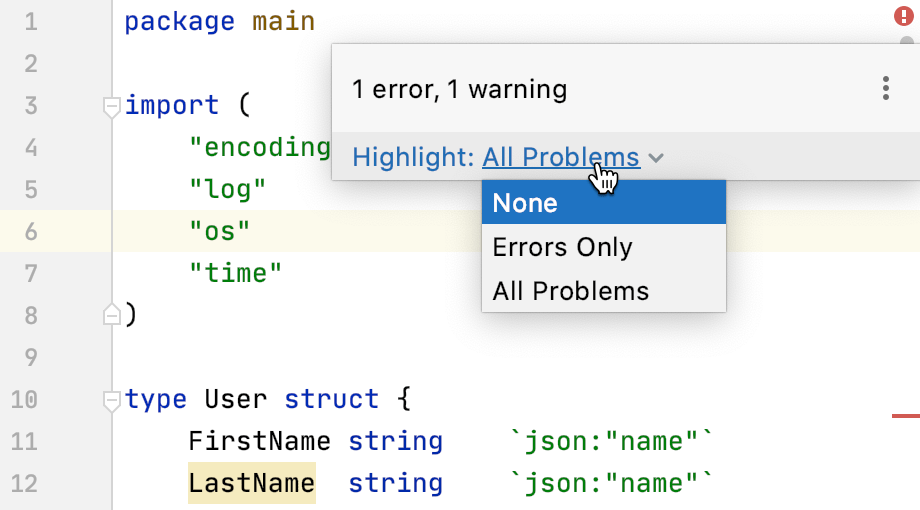Click the FirstName struct field
Image resolution: width=920 pixels, height=510 pixels.
(x=259, y=441)
